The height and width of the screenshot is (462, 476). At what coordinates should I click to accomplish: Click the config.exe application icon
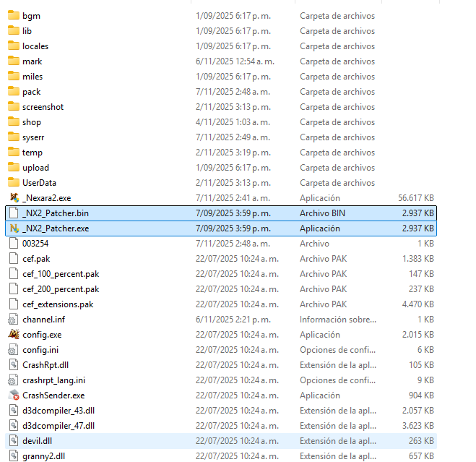tap(13, 335)
